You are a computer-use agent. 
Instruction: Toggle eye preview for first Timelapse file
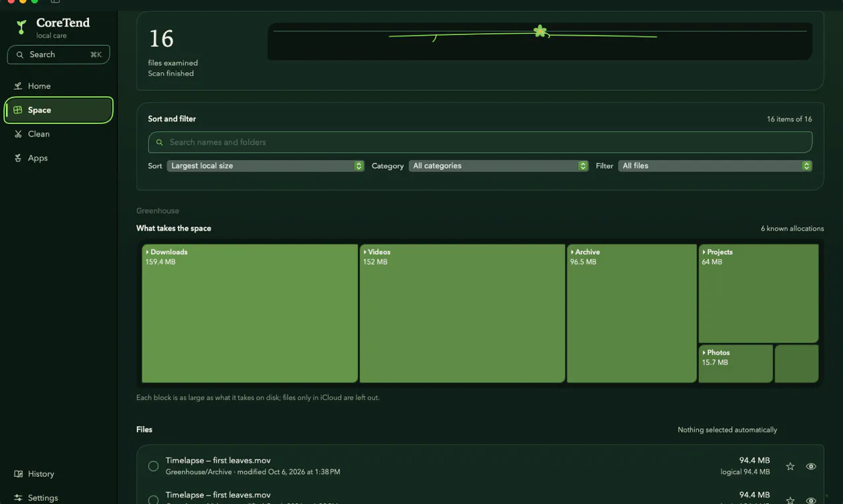810,466
